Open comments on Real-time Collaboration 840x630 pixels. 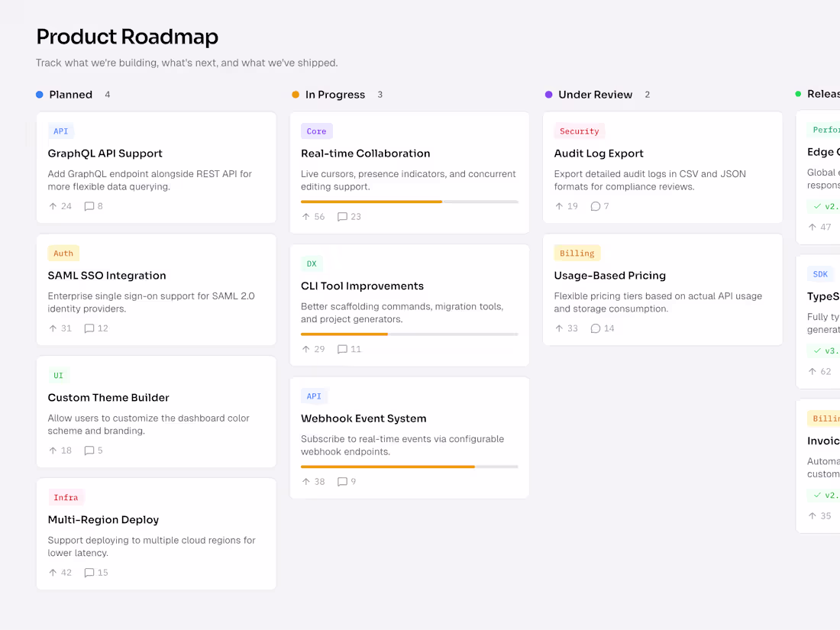tap(348, 216)
